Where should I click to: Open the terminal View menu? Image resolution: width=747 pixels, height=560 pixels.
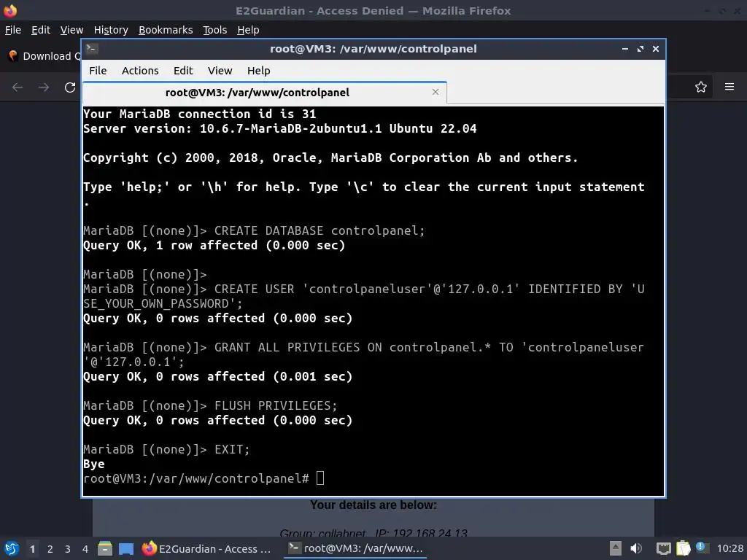pos(220,71)
